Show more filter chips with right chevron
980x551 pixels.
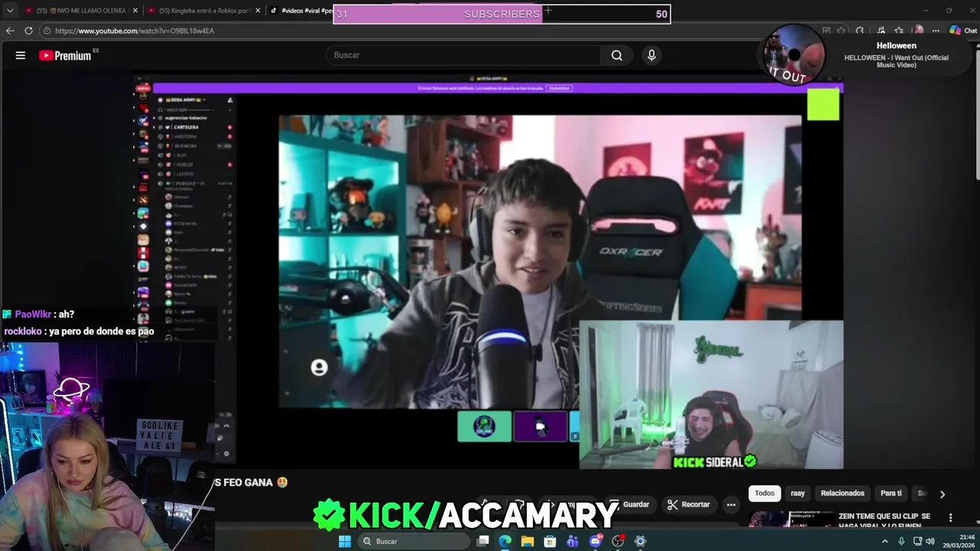[942, 494]
